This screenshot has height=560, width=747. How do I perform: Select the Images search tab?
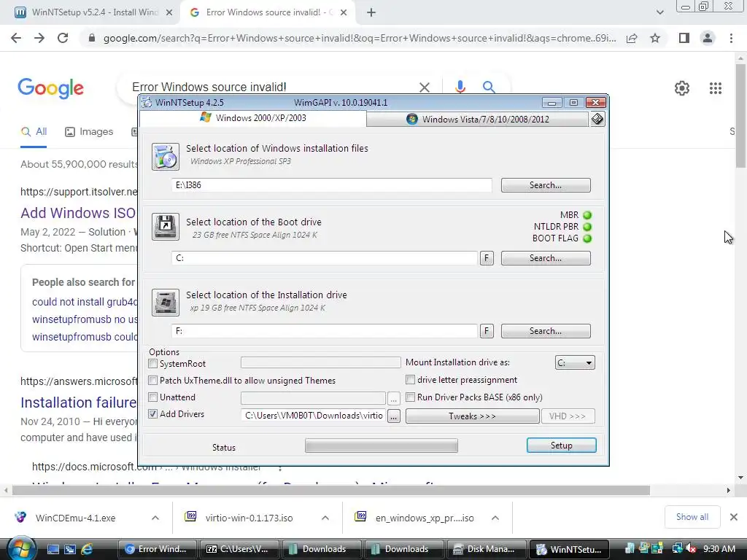tap(89, 132)
